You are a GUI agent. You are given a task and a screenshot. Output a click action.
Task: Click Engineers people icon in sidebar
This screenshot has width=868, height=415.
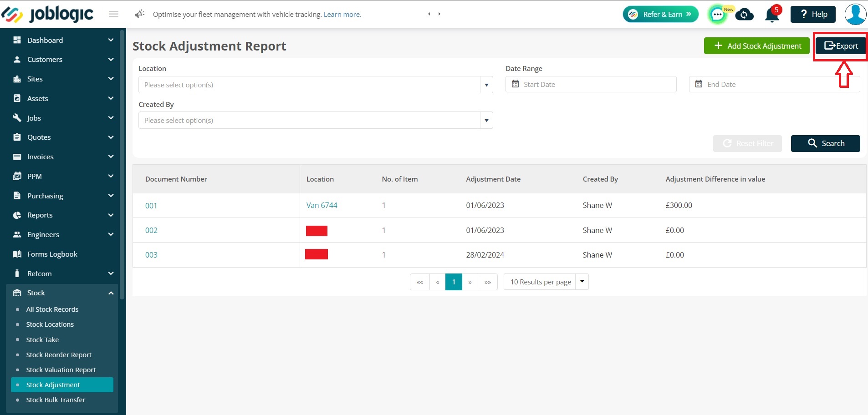coord(17,234)
